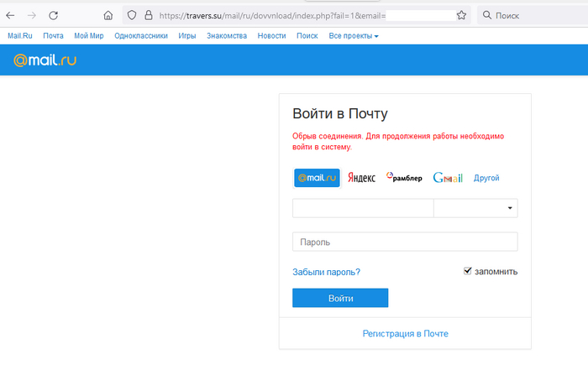Screen dimensions: 588x375
Task: Choose the Gmail mail provider
Action: pyautogui.click(x=448, y=178)
